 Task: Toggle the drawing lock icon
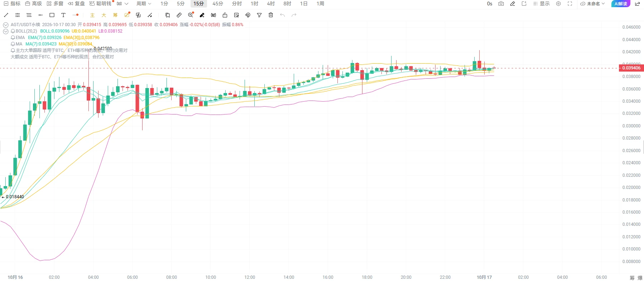click(x=225, y=15)
